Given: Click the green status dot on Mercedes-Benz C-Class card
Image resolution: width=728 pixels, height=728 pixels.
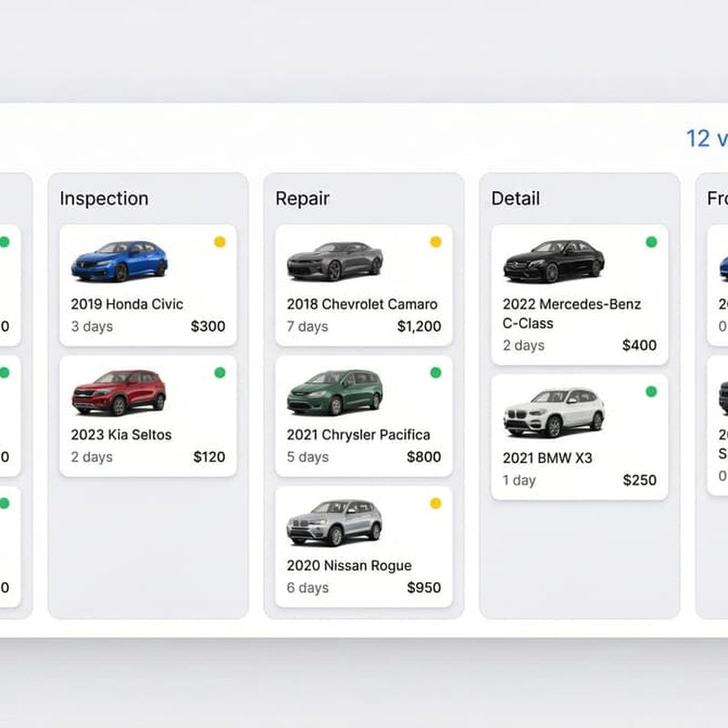Looking at the screenshot, I should [652, 242].
